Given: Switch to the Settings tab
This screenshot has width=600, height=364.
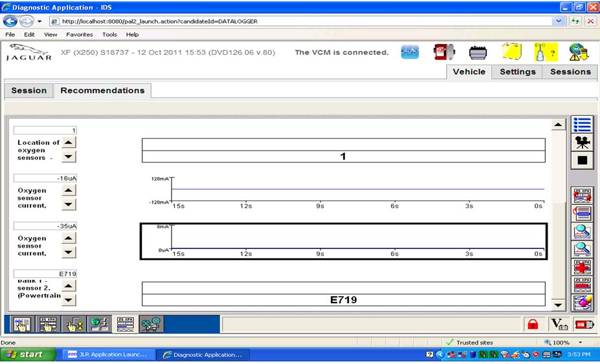Looking at the screenshot, I should (517, 72).
